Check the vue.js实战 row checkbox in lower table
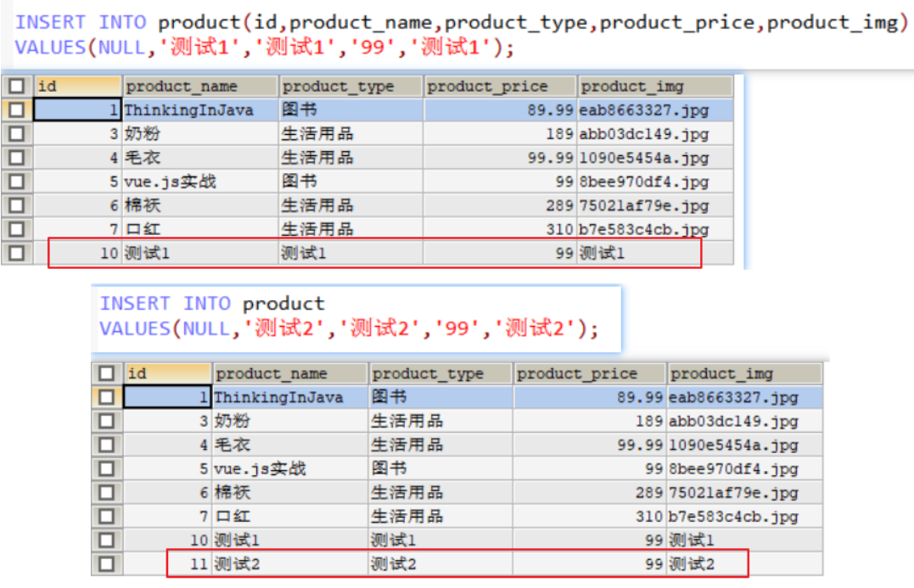 (x=106, y=468)
